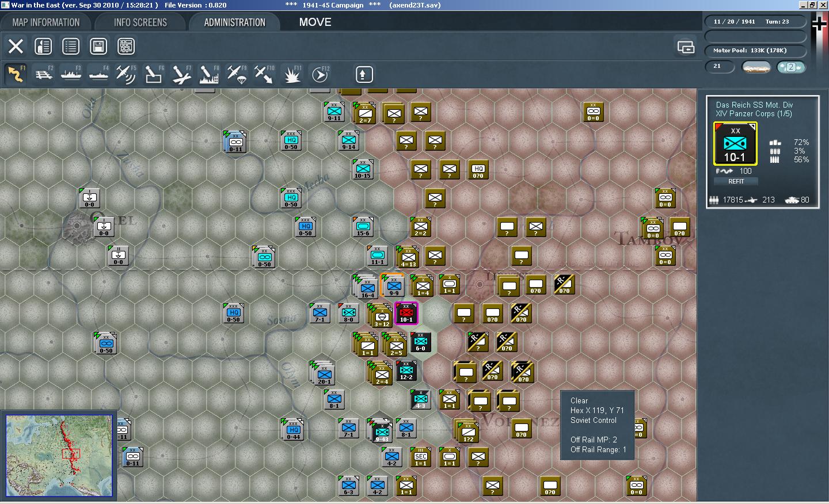Image resolution: width=829 pixels, height=504 pixels.
Task: Select the 8-0 infantry counter
Action: (349, 313)
